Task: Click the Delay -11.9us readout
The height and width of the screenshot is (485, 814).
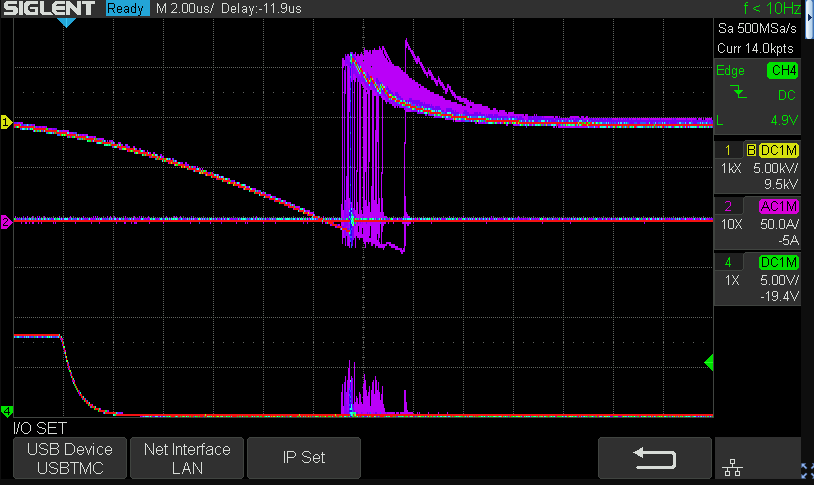Action: tap(261, 8)
